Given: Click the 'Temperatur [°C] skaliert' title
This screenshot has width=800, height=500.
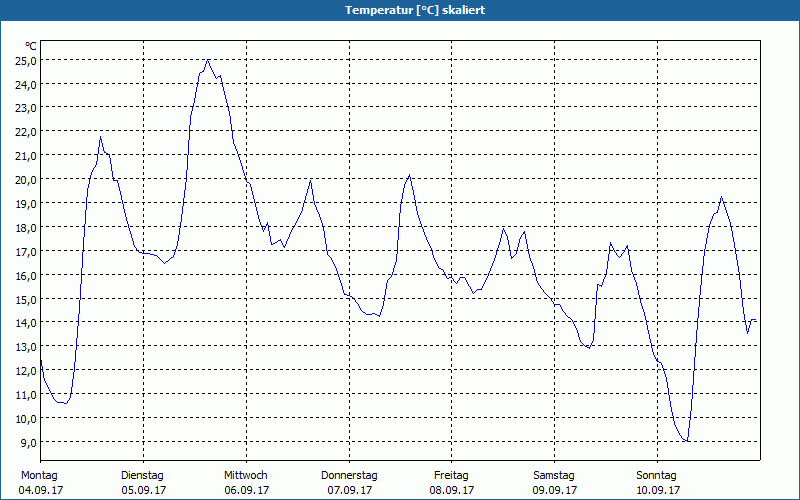Looking at the screenshot, I should pyautogui.click(x=415, y=10).
